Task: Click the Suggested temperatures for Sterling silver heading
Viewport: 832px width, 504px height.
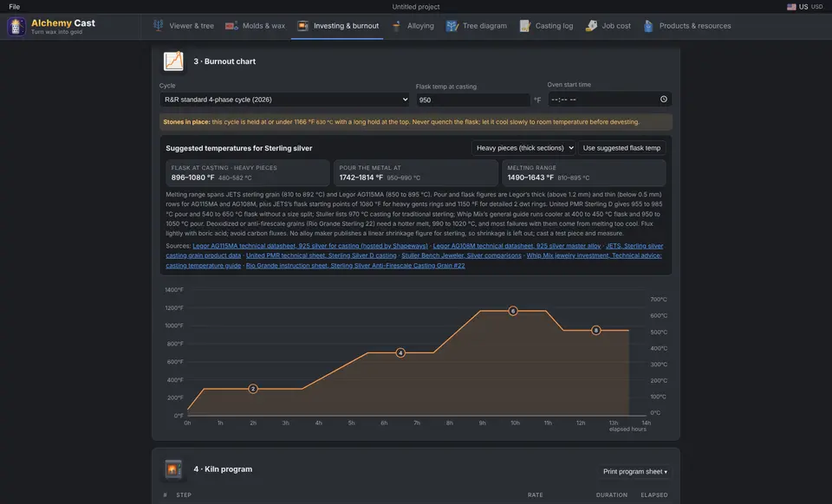Action: tap(239, 148)
